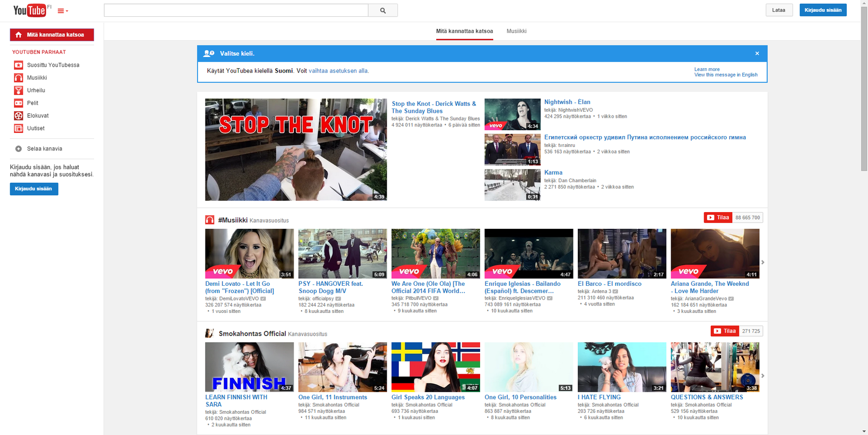Subscribe via Tilaa button for Smokahontas
This screenshot has height=435, width=868.
(x=725, y=331)
